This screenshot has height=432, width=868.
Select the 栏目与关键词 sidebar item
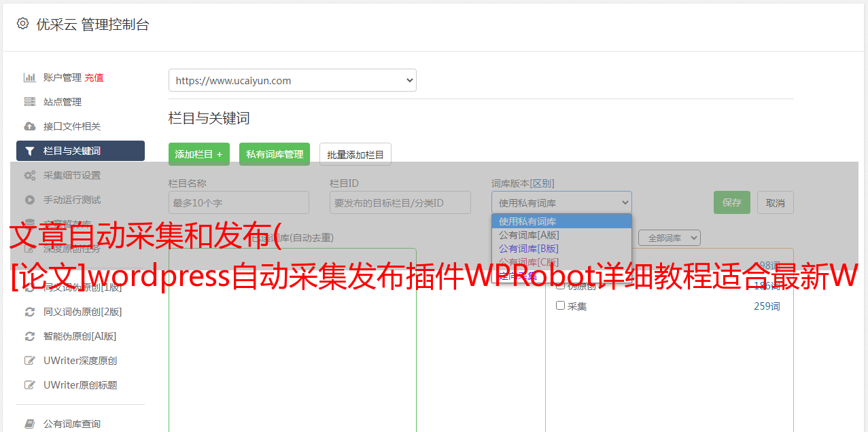click(x=80, y=151)
